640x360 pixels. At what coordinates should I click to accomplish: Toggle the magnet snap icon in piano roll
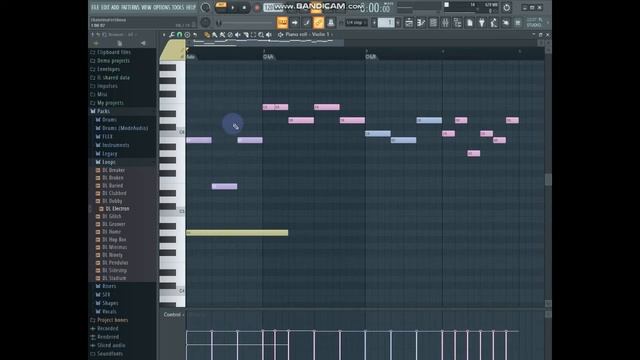point(179,35)
